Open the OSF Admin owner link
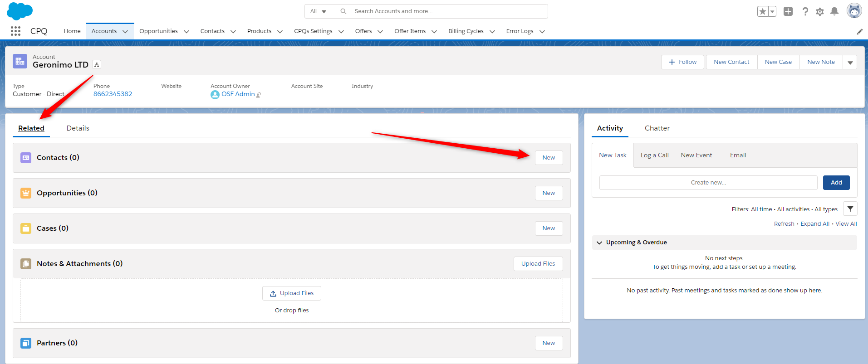The image size is (868, 364). click(238, 94)
